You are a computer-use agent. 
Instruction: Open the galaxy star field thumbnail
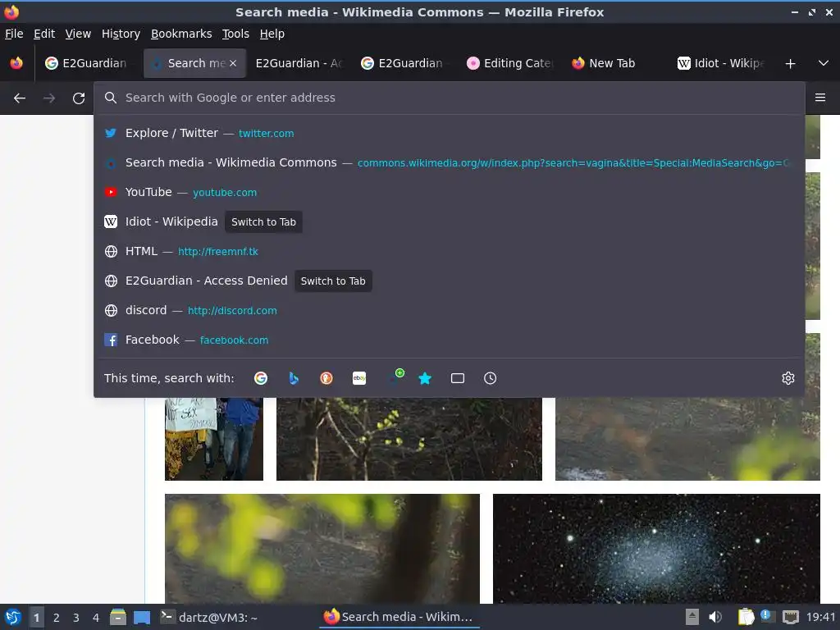coord(656,549)
